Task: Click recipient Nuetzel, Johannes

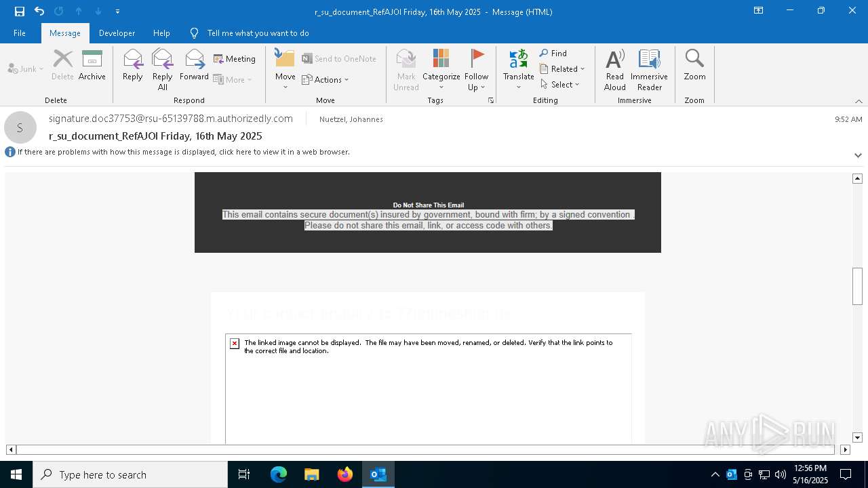Action: pyautogui.click(x=351, y=119)
